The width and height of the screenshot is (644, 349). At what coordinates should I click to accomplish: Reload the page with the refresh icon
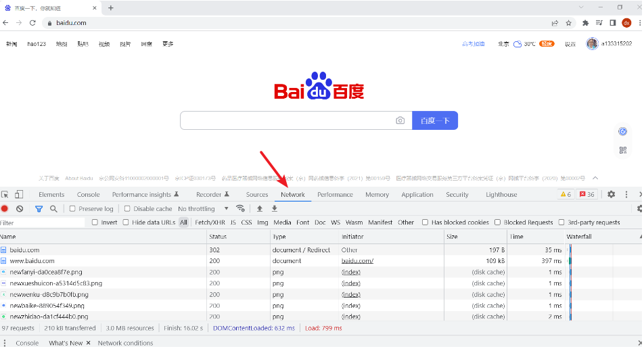point(33,23)
